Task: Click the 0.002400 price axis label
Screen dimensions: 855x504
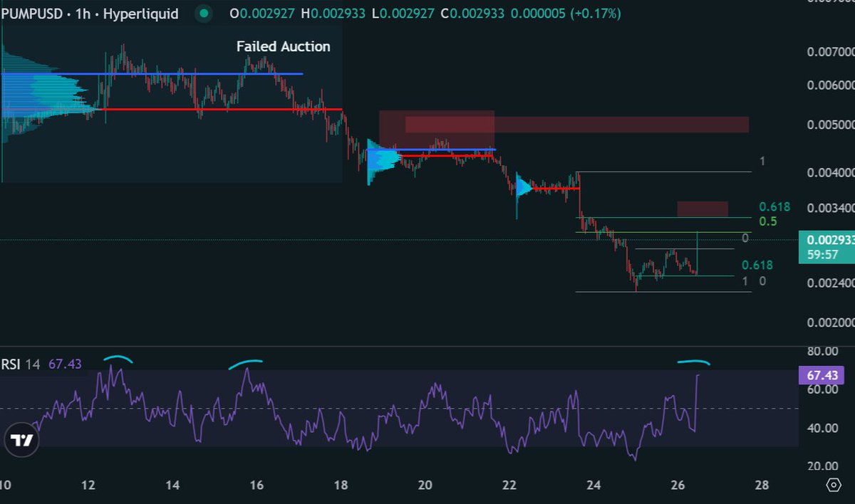Action: [x=830, y=283]
